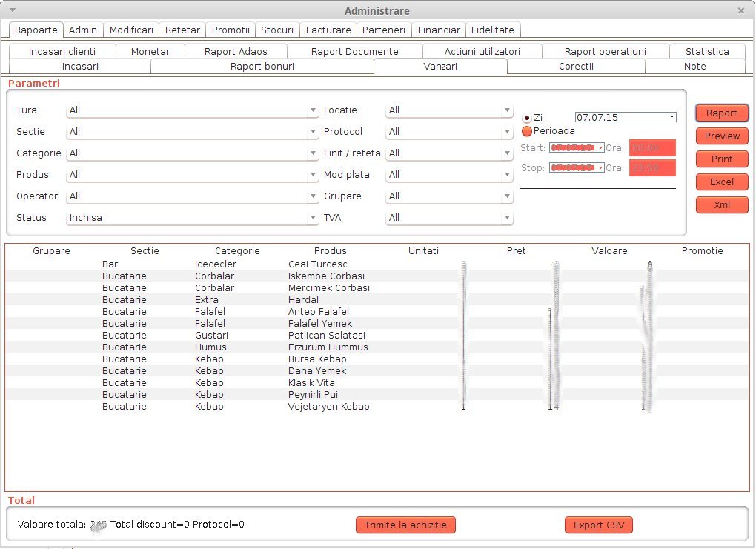This screenshot has height=549, width=756.
Task: Select the Perioada radio button
Action: tap(527, 131)
